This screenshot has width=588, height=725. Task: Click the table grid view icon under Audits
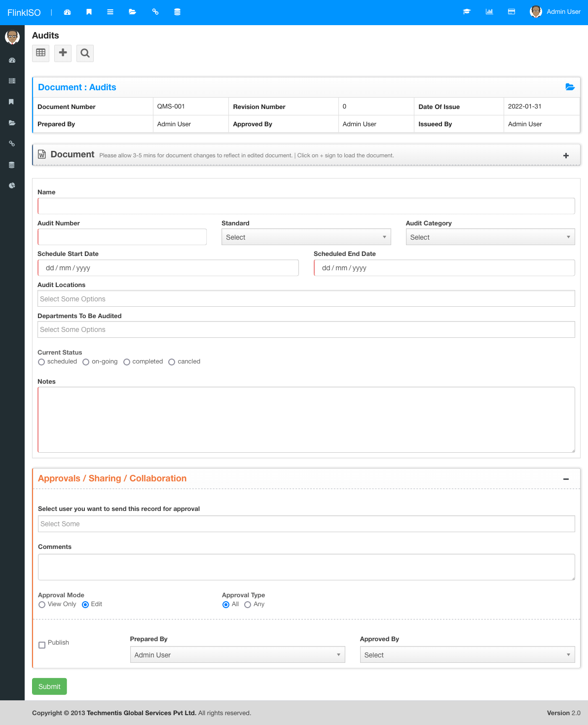coord(41,53)
